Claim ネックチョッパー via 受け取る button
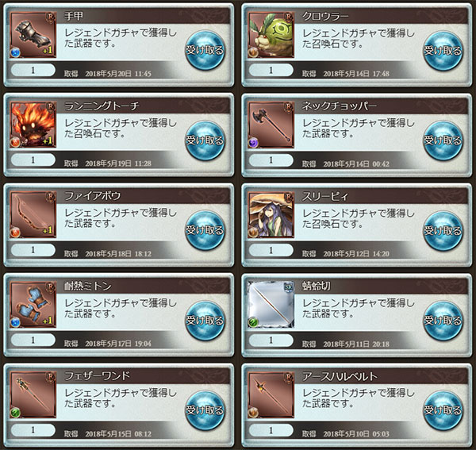This screenshot has height=450, width=476. tap(443, 140)
